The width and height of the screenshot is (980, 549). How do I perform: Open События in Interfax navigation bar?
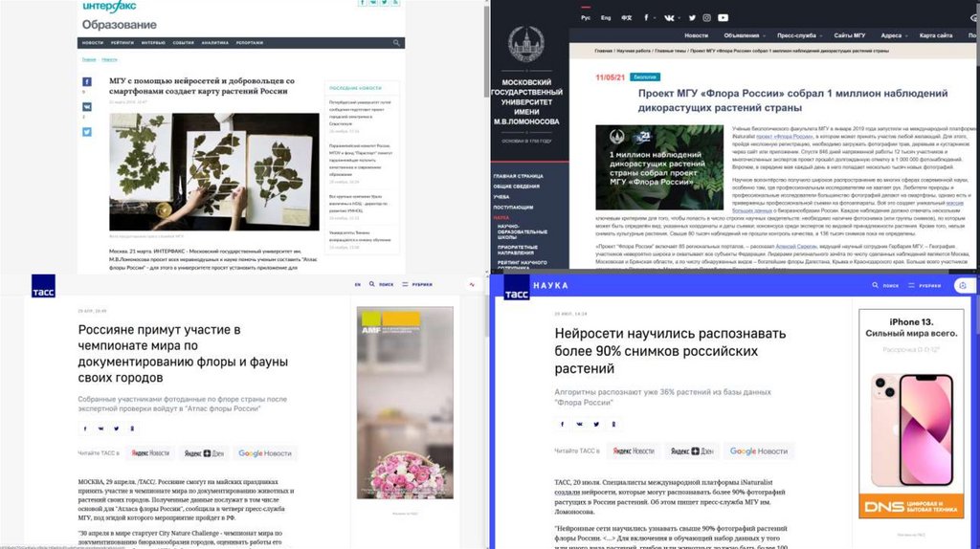pos(183,43)
